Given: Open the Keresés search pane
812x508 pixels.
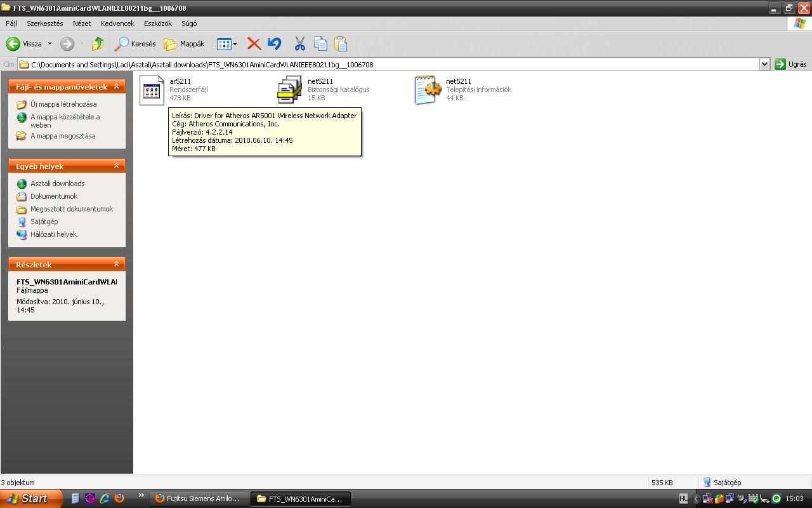Looking at the screenshot, I should 135,44.
